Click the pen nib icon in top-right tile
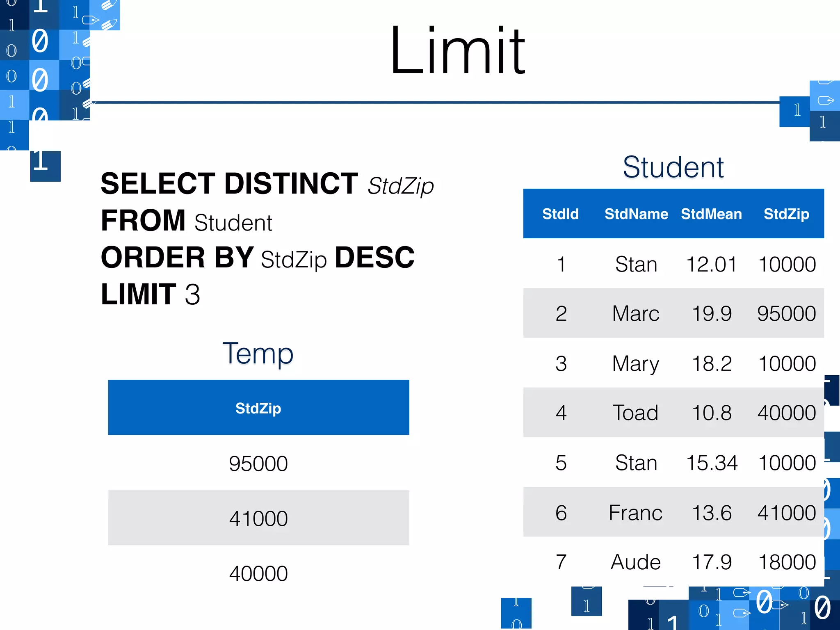Image resolution: width=840 pixels, height=630 pixels. (x=825, y=100)
